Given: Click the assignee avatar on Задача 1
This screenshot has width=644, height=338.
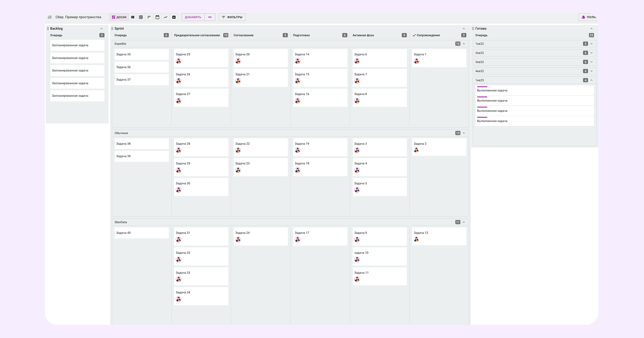Looking at the screenshot, I should coord(417,61).
